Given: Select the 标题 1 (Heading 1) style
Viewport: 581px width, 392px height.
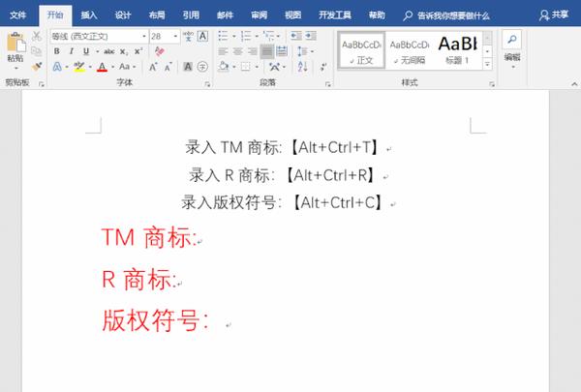Looking at the screenshot, I should pos(458,50).
